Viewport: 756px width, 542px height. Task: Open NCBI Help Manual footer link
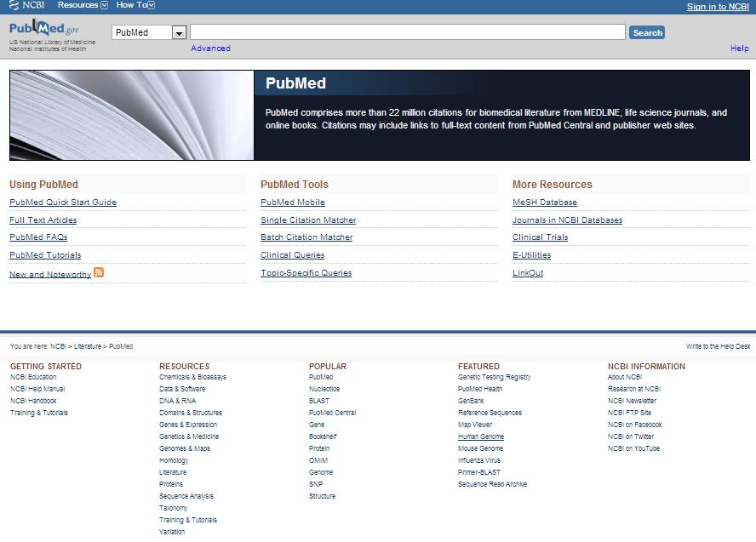[x=37, y=389]
